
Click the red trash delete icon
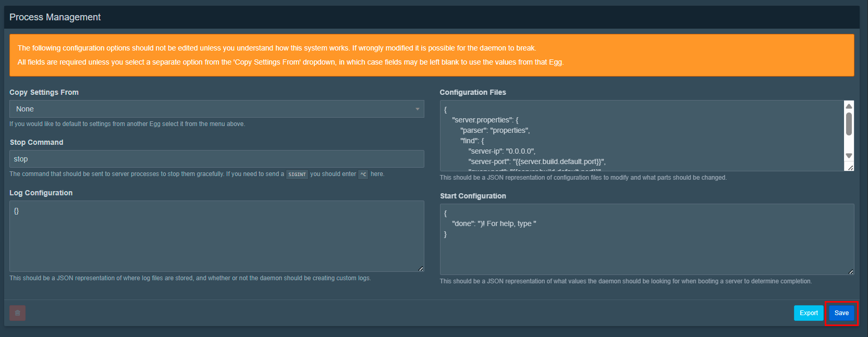tap(17, 313)
